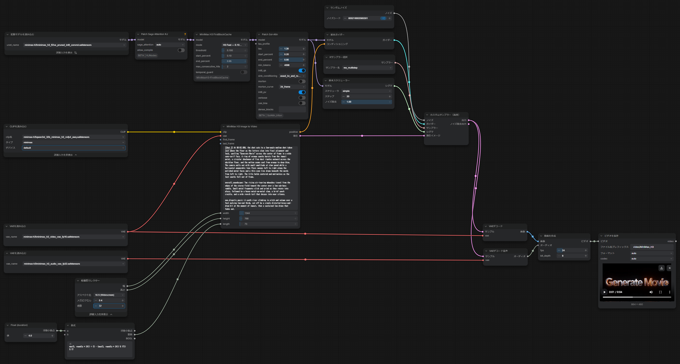The width and height of the screenshot is (680, 364).
Task: Collapse the VAEデコード音声 audio decode node
Action: click(x=487, y=251)
